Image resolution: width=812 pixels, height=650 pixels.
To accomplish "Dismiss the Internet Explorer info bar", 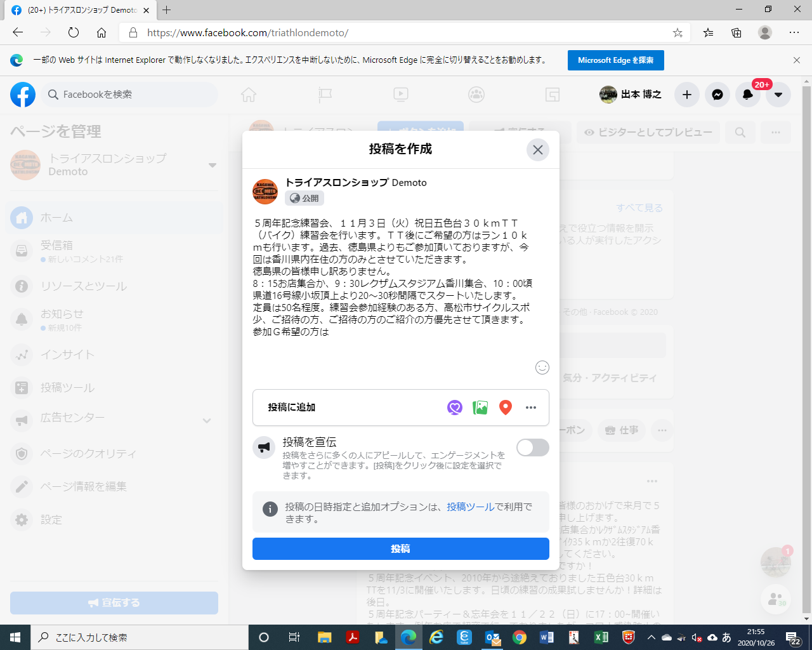I will (797, 60).
